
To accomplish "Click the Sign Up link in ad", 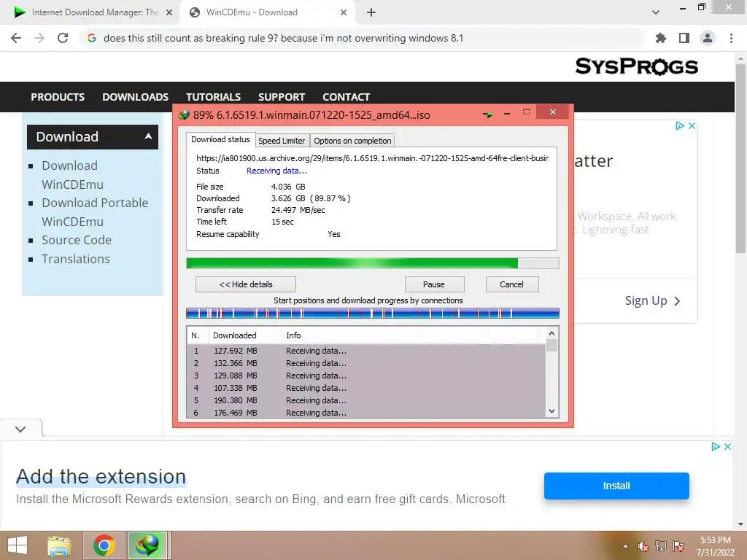I will coord(652,301).
